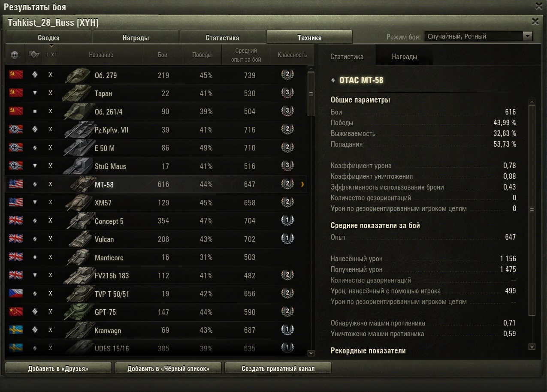Image resolution: width=547 pixels, height=392 pixels.
Task: Sort vehicles by nation globe icon
Action: pyautogui.click(x=15, y=54)
